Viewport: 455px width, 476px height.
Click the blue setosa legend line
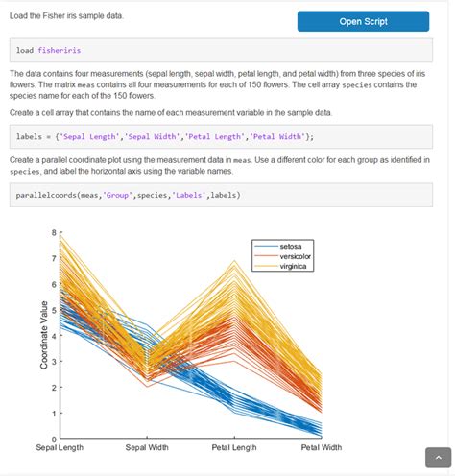pyautogui.click(x=266, y=246)
